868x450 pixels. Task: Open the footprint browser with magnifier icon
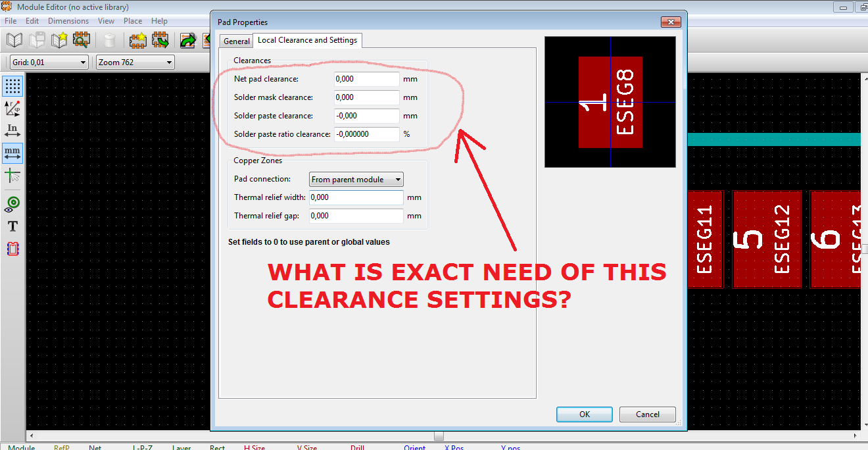point(80,40)
